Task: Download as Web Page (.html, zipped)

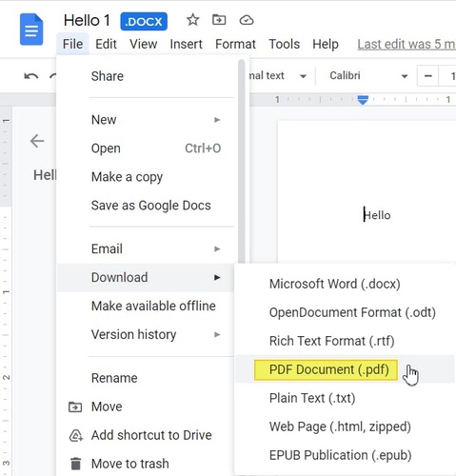Action: pyautogui.click(x=345, y=426)
